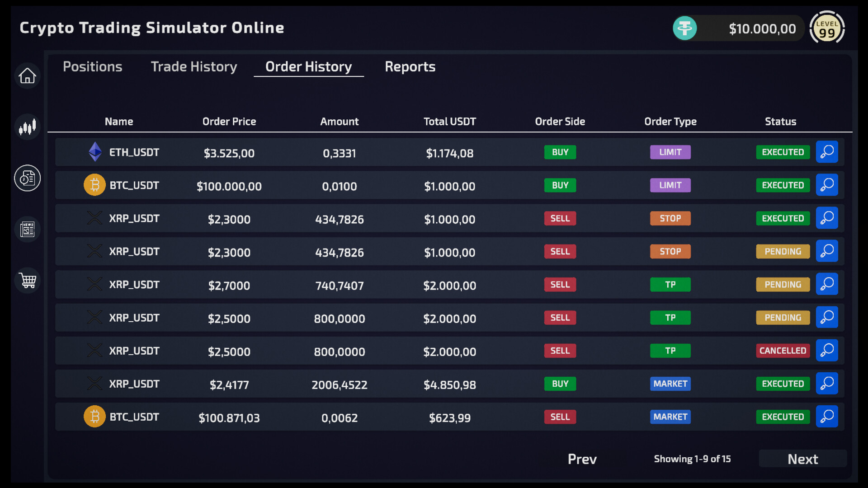868x488 pixels.
Task: Click the BUY badge on the BTC_USDT limit order
Action: tap(560, 185)
